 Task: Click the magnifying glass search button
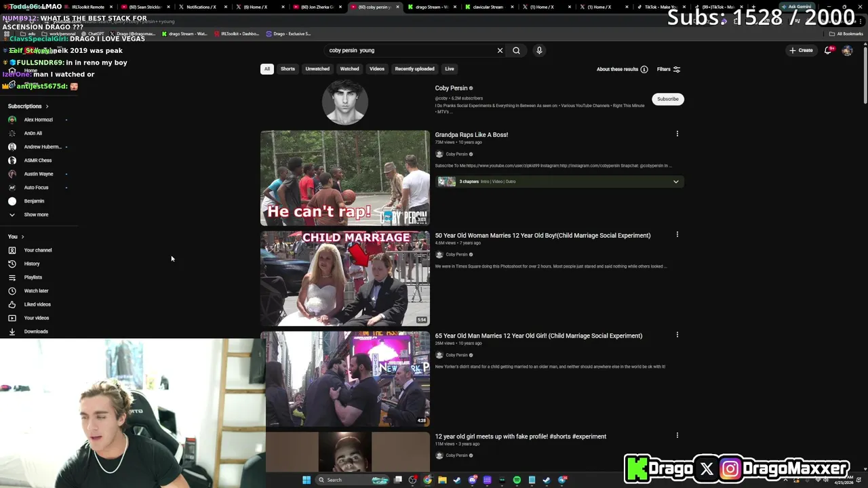click(516, 50)
